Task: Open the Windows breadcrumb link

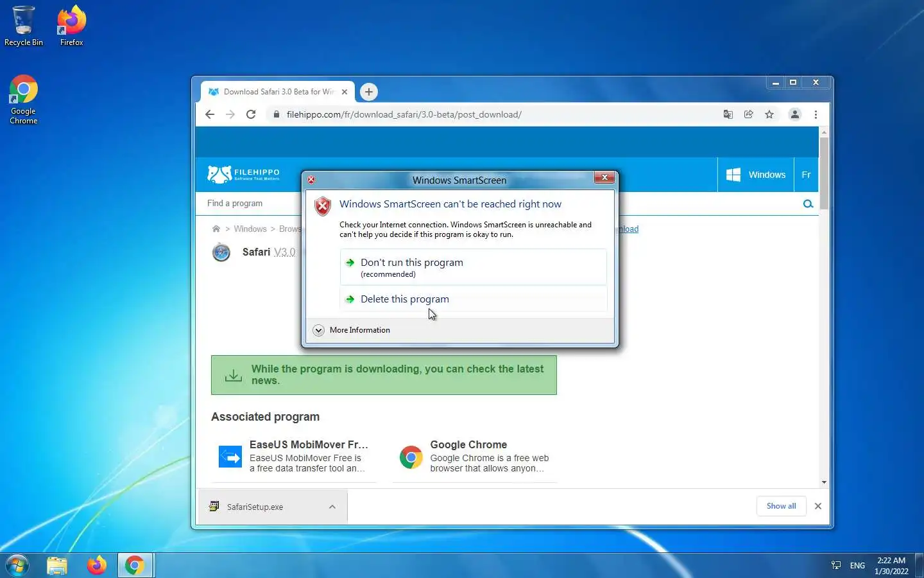Action: point(250,229)
